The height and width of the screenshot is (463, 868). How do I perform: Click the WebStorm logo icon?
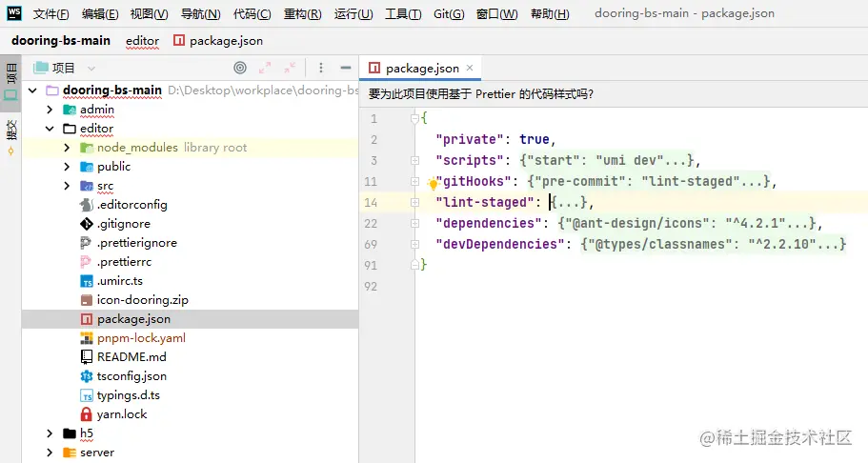tap(14, 12)
